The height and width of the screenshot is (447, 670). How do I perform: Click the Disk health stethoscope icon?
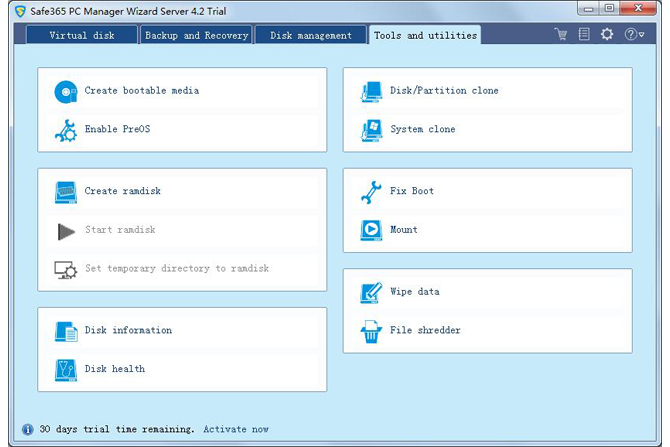coord(66,369)
